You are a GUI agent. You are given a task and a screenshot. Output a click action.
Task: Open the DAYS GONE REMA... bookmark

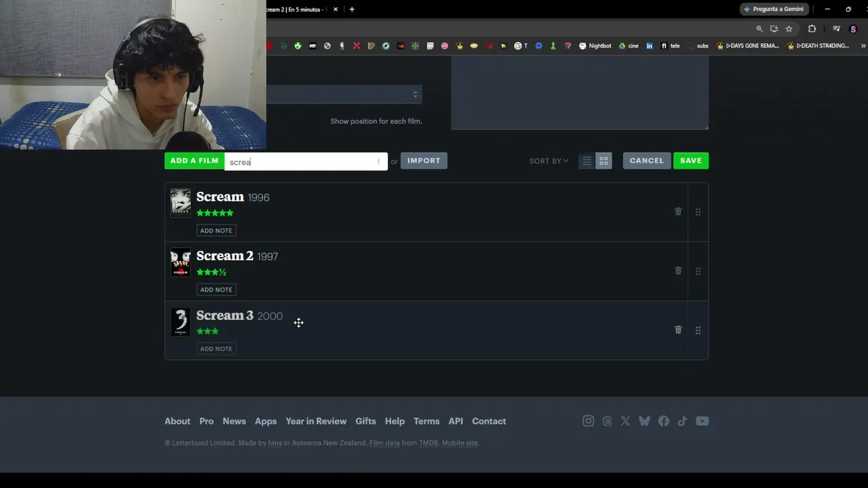pyautogui.click(x=747, y=46)
